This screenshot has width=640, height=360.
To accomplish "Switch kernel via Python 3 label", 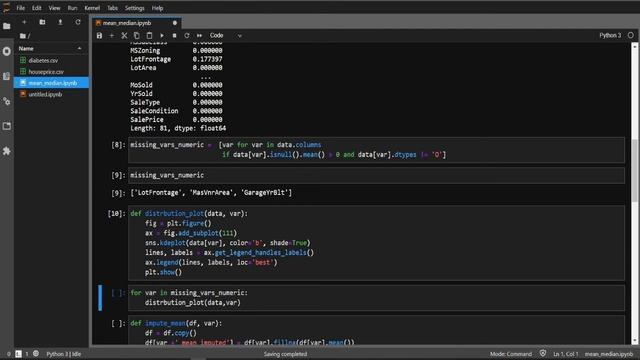I will point(610,36).
